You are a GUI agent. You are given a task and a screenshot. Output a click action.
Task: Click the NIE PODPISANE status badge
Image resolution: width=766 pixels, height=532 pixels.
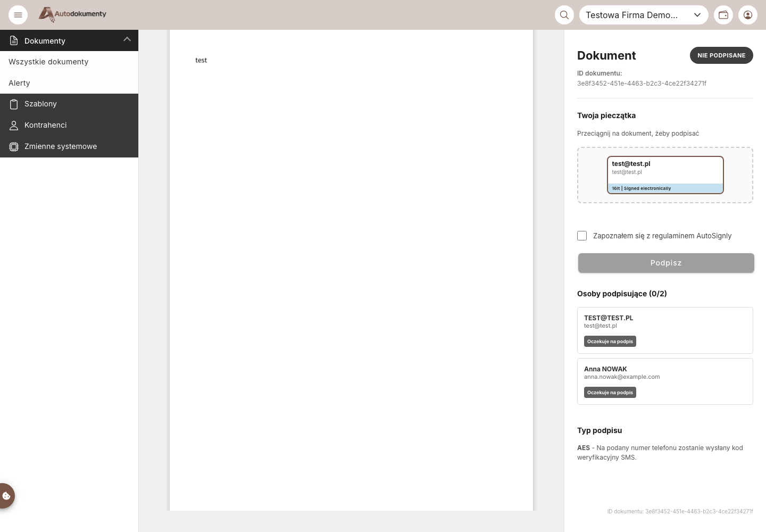[x=721, y=55]
